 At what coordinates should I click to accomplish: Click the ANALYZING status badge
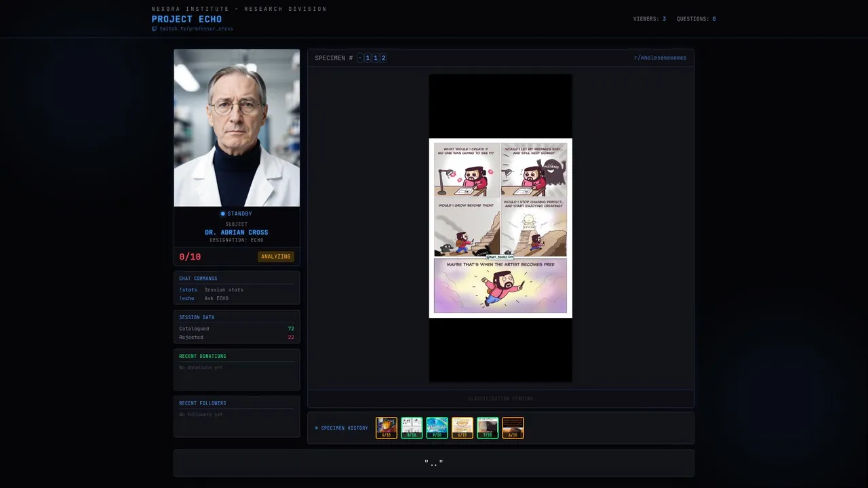(276, 257)
